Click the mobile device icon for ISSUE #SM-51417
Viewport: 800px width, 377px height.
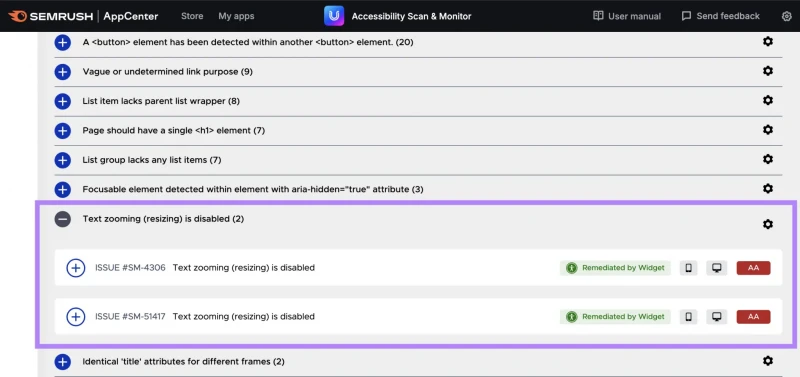tap(688, 317)
